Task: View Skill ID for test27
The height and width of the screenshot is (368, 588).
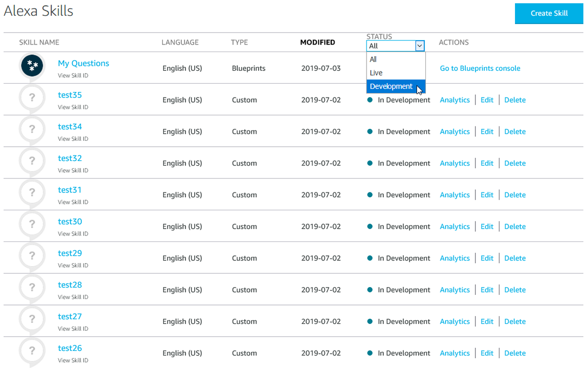Action: point(73,328)
